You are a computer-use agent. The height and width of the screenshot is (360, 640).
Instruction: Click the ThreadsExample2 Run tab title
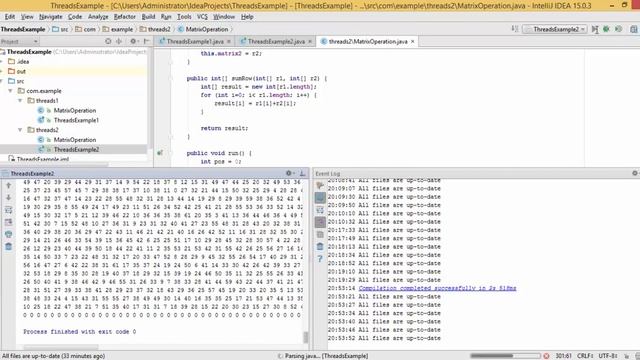tap(32, 173)
